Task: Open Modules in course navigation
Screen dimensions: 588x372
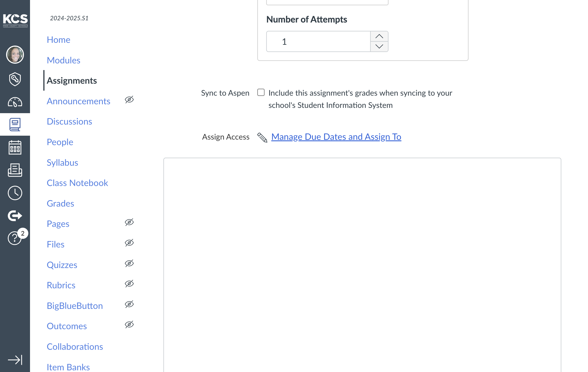Action: click(64, 60)
